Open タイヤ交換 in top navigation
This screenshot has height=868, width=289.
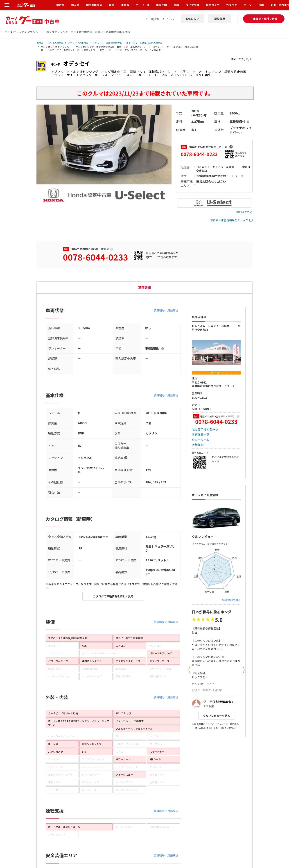[x=192, y=5]
